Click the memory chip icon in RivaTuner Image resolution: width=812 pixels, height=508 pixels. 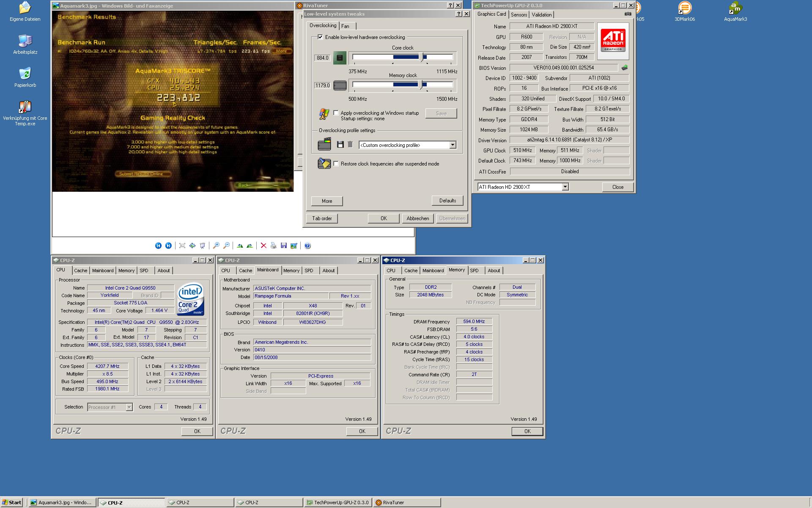(340, 86)
